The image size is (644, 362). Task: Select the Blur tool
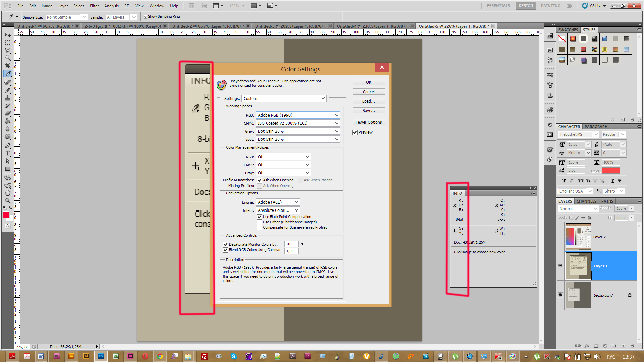tap(8, 129)
